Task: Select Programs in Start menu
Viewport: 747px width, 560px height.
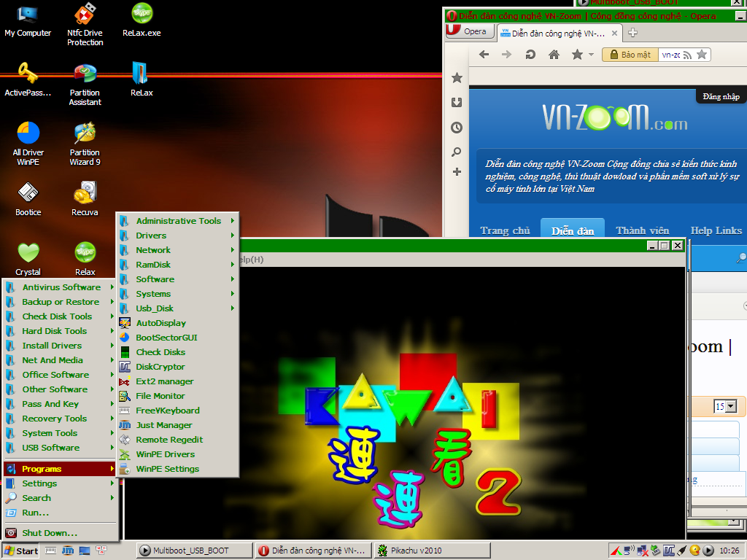Action: tap(60, 469)
